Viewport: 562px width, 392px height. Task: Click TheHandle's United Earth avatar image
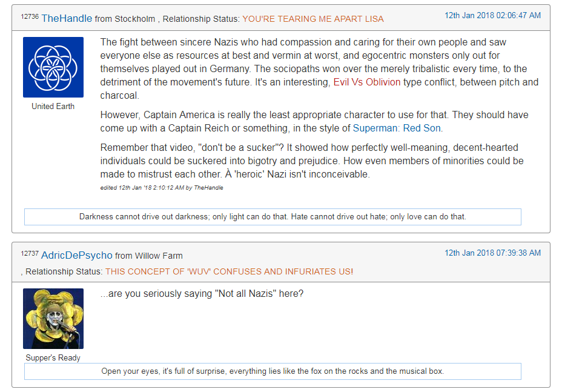pos(53,67)
